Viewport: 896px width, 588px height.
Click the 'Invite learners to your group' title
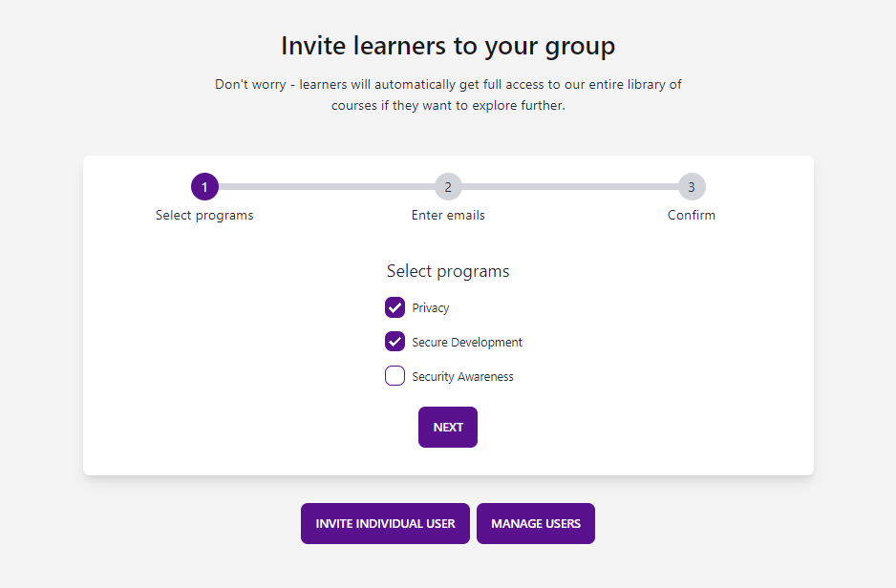click(448, 46)
